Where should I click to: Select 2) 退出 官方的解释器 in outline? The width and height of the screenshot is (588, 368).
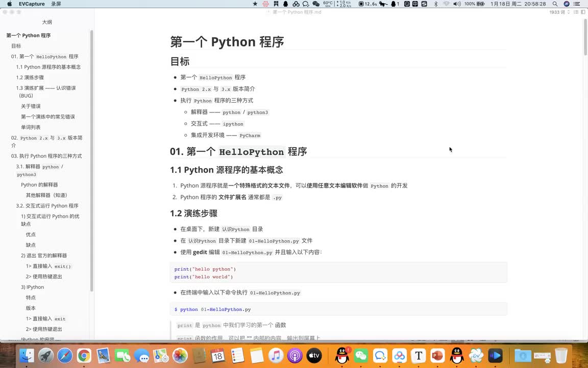coord(44,256)
